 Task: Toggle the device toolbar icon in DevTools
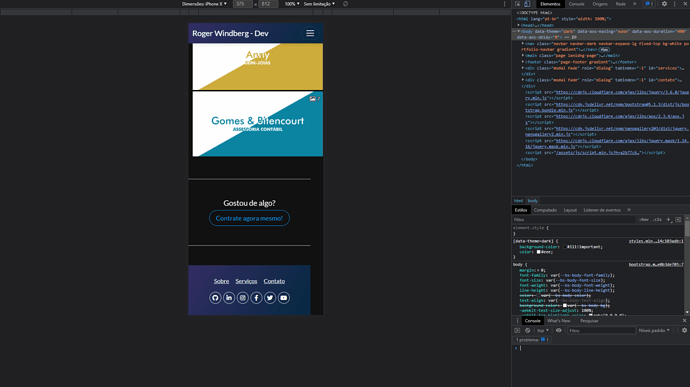tap(527, 4)
